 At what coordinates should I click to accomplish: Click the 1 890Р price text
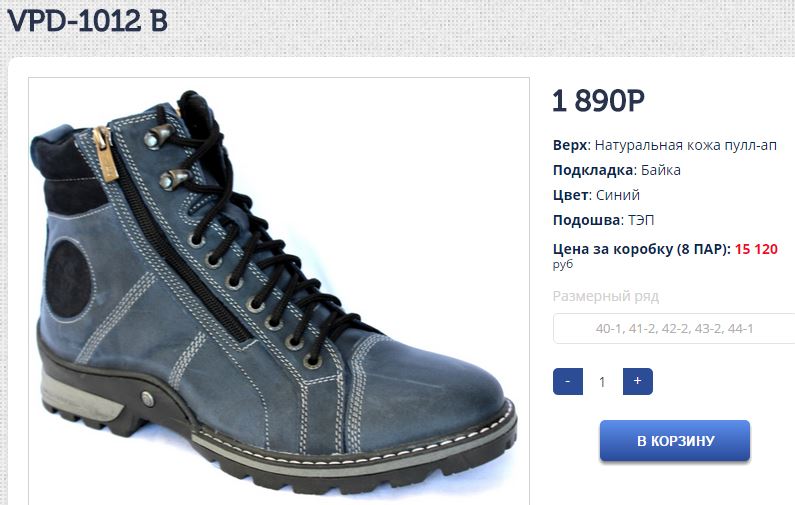pos(598,101)
